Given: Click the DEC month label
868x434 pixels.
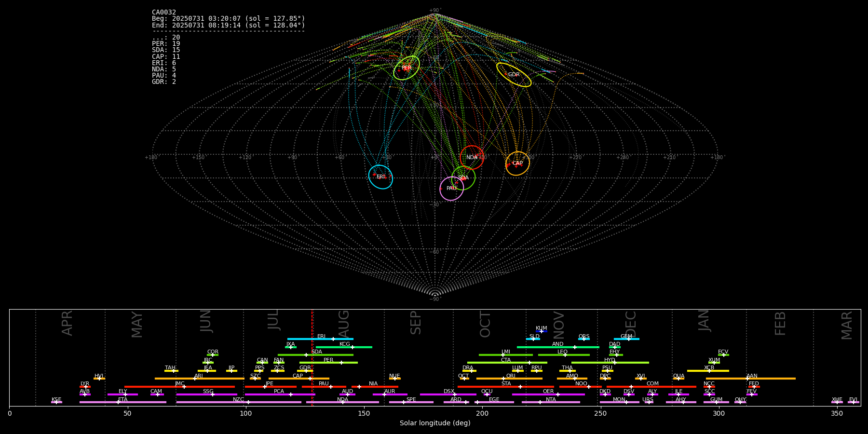Looking at the screenshot, I should (x=631, y=325).
